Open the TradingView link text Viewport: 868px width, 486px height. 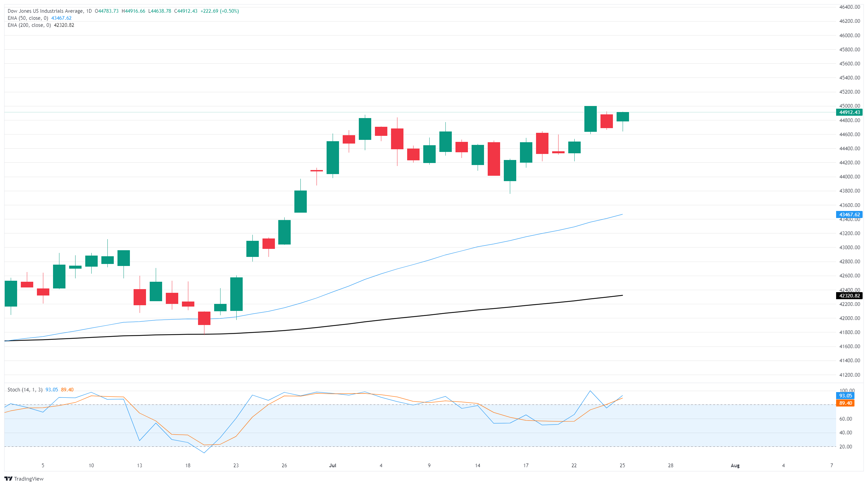coord(29,479)
